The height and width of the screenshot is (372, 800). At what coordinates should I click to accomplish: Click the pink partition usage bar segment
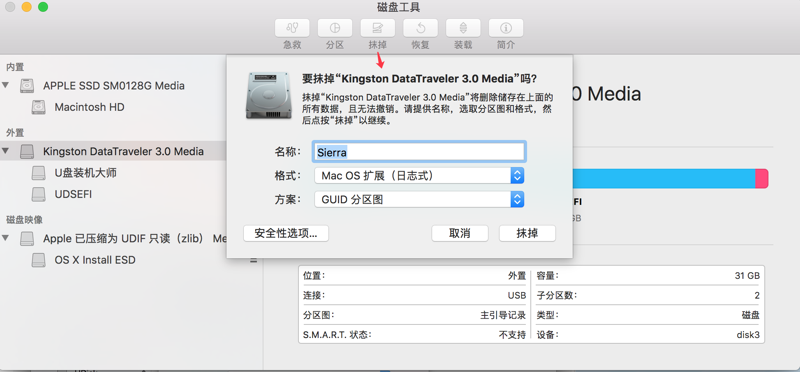tap(762, 179)
